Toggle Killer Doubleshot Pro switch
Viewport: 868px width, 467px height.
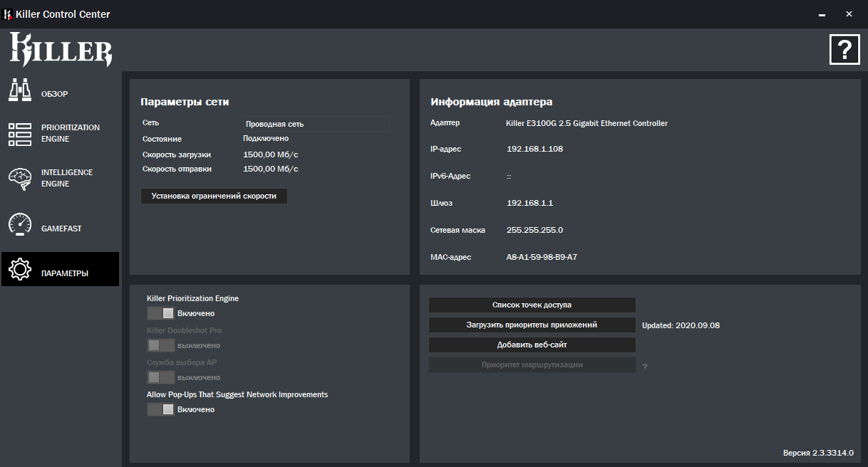tap(160, 345)
